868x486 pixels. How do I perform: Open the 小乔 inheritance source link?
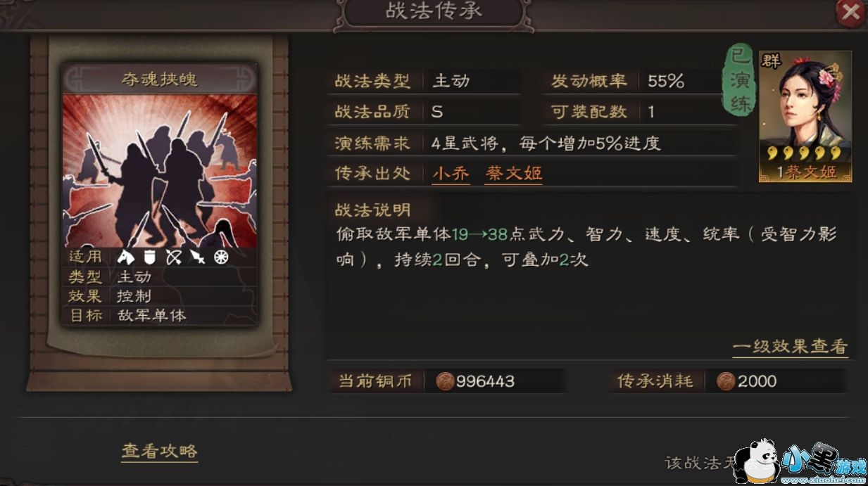tap(451, 174)
